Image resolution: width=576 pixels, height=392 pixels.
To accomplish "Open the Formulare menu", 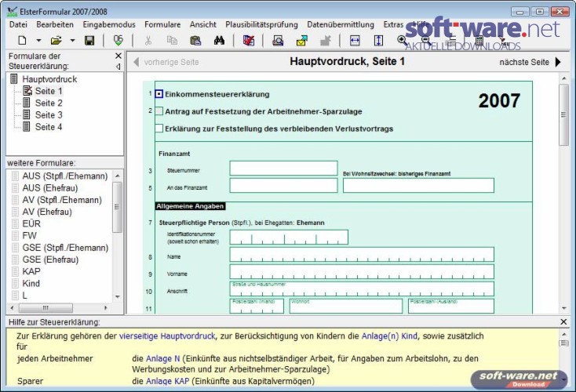I will (162, 24).
